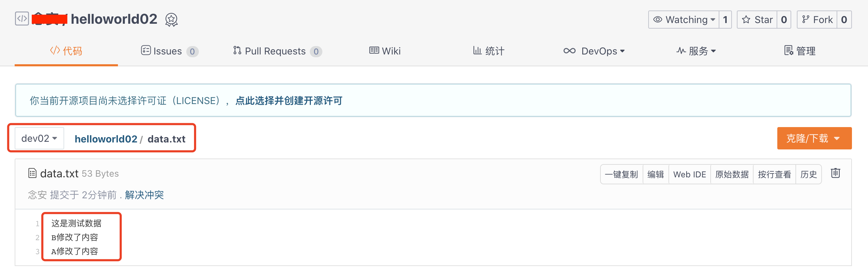Open the 解决冲突 commit message link
The width and height of the screenshot is (868, 280).
click(144, 195)
